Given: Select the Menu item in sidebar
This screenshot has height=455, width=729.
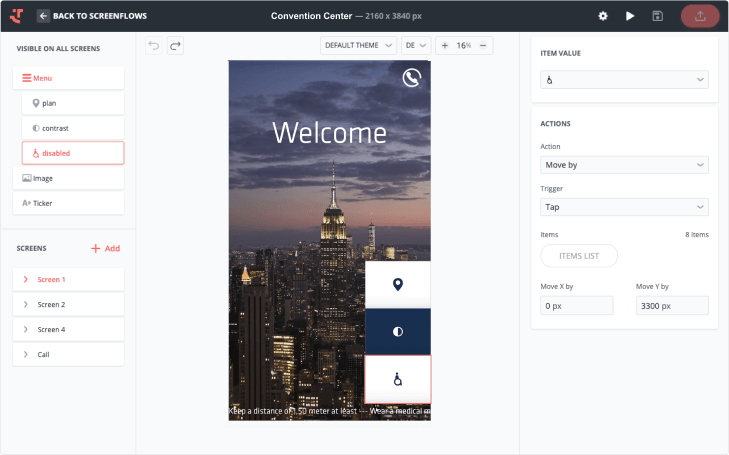Looking at the screenshot, I should tap(68, 78).
